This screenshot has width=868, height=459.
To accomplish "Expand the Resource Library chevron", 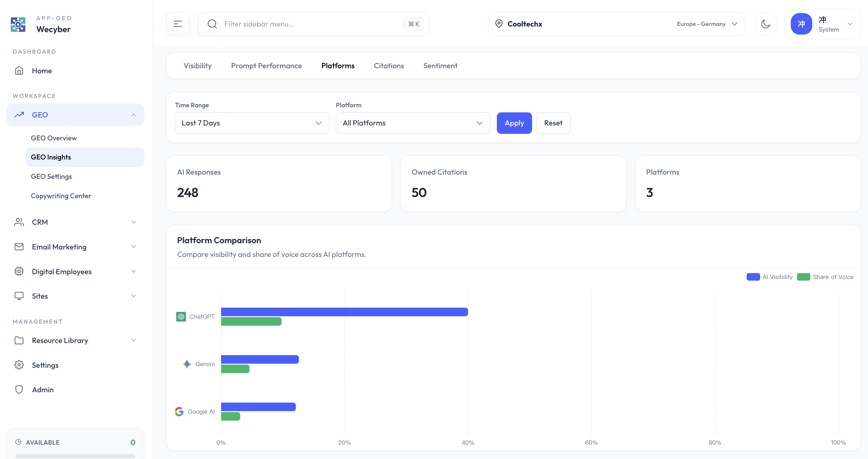I will pos(134,340).
